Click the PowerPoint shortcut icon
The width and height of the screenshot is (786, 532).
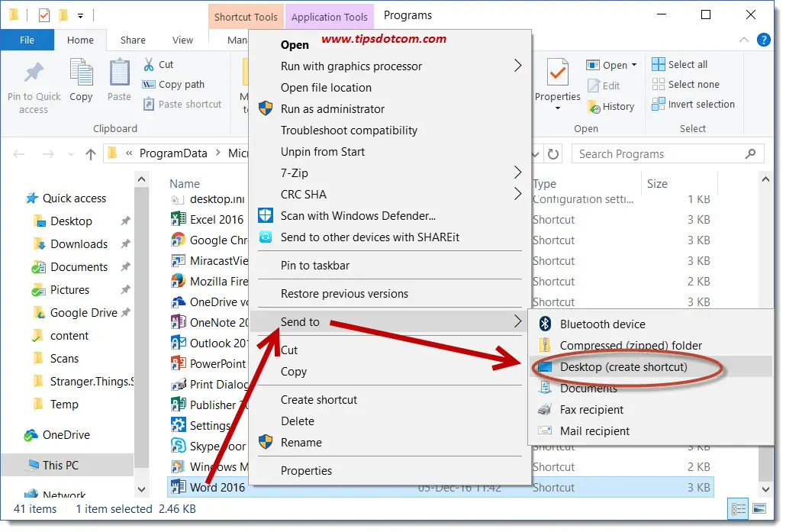pyautogui.click(x=178, y=363)
